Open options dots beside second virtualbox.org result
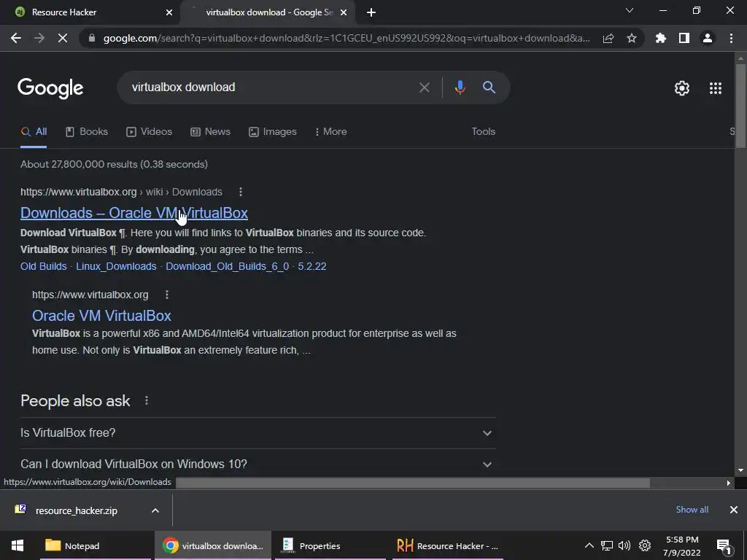The width and height of the screenshot is (747, 560). pyautogui.click(x=167, y=295)
